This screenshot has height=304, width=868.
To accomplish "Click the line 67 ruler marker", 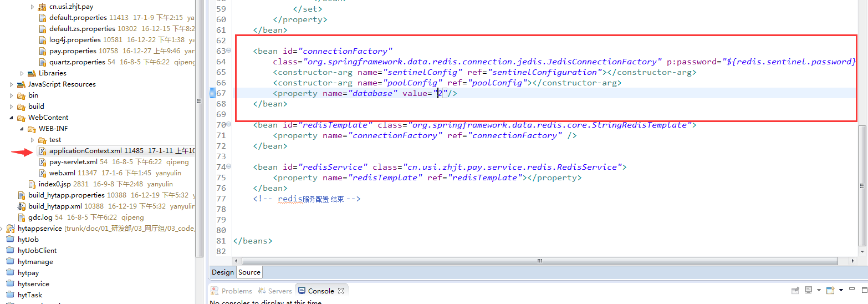I will tap(213, 93).
